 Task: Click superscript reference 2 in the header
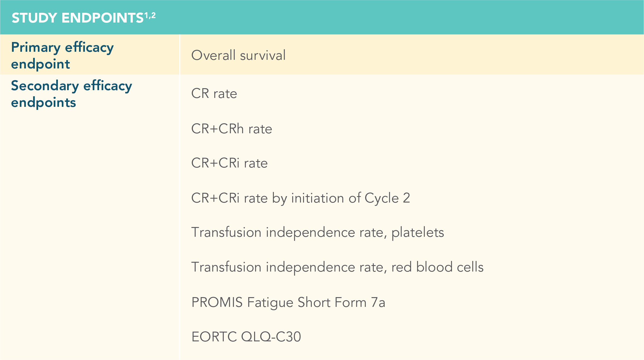pyautogui.click(x=153, y=15)
